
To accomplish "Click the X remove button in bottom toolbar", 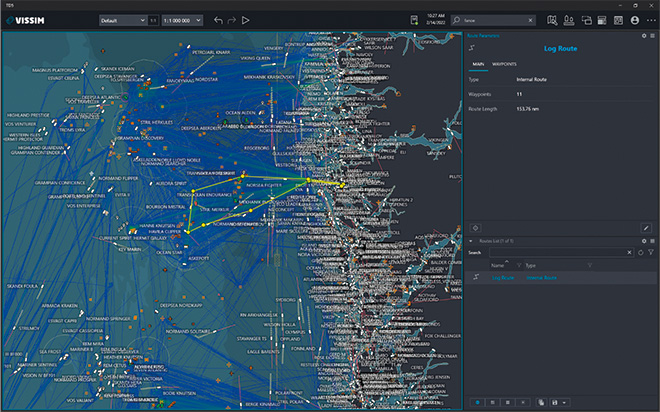I will point(523,402).
